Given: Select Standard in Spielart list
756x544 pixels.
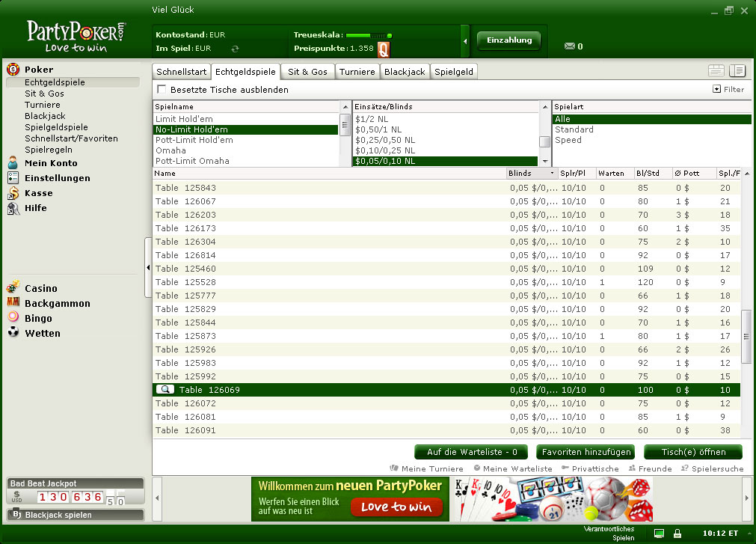Looking at the screenshot, I should click(x=652, y=129).
